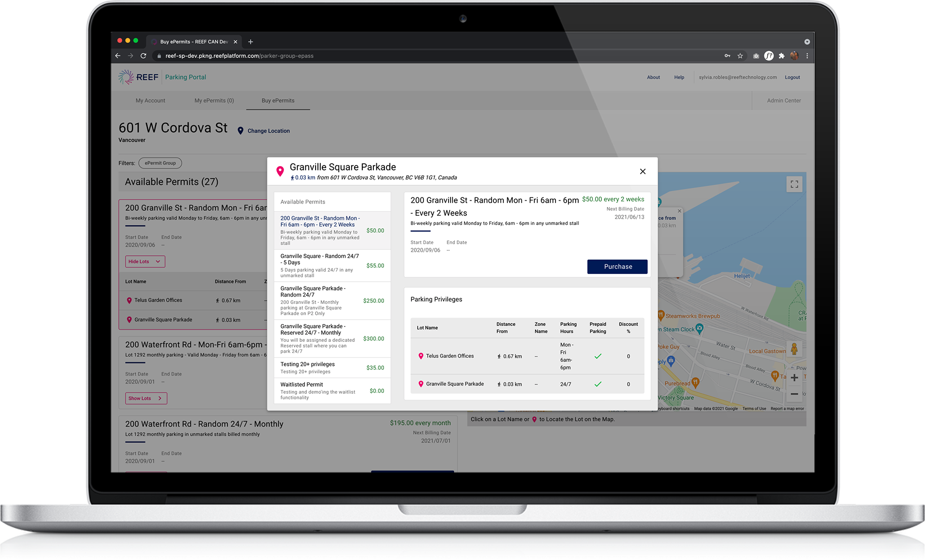Select Granville Square Parkade Random 24/7 permit
Image resolution: width=925 pixels, height=560 pixels.
pyautogui.click(x=332, y=300)
